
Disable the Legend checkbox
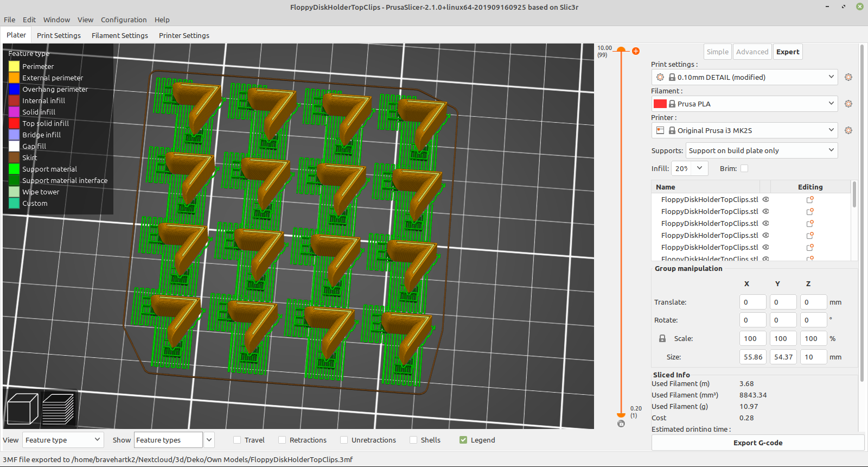(x=463, y=440)
